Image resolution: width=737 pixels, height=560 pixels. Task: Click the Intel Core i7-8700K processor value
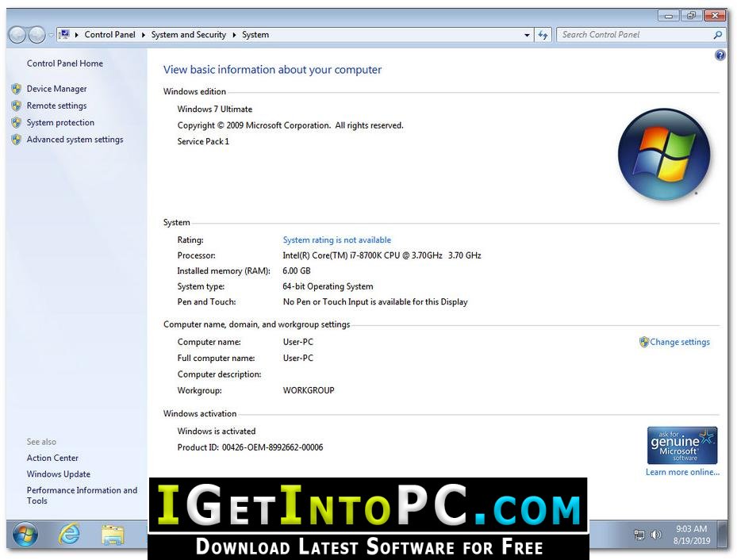click(382, 255)
